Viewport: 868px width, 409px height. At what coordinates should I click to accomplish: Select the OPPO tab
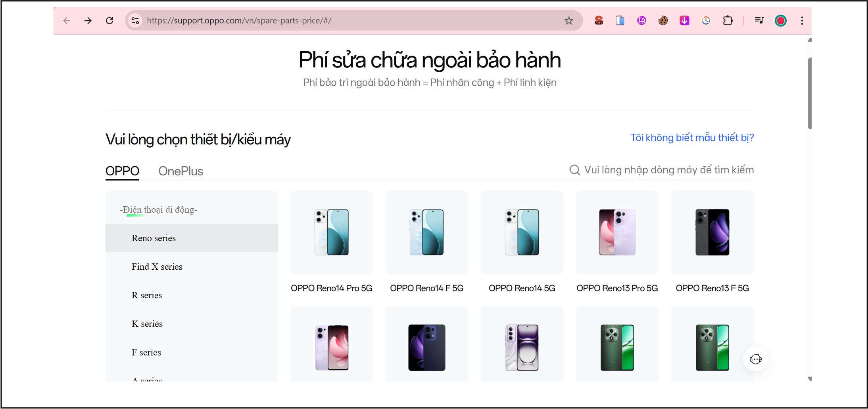point(122,171)
